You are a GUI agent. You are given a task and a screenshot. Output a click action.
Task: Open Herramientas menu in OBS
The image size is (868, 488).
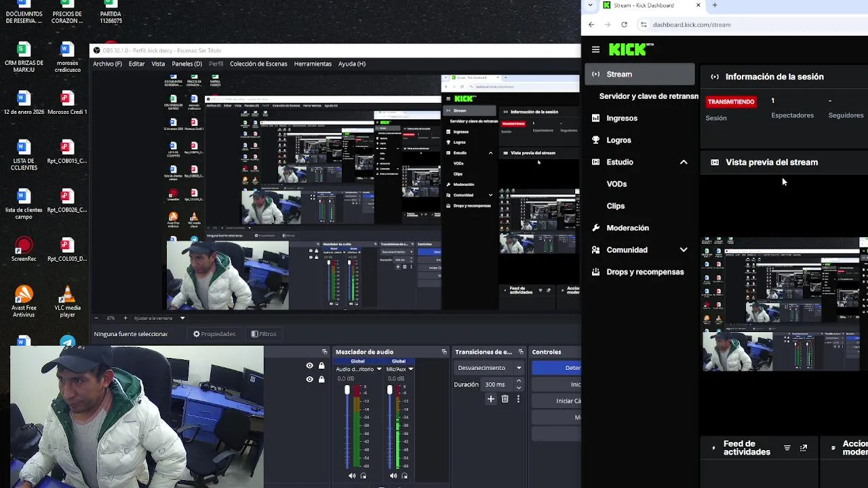[x=313, y=64]
